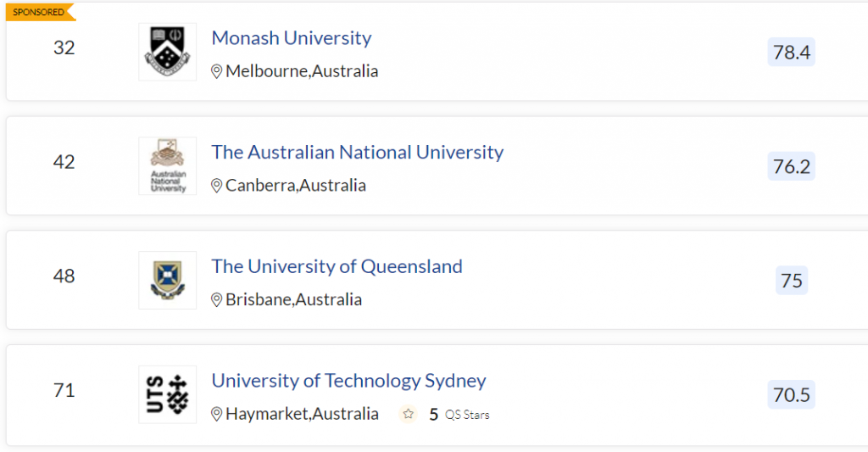Click the QS Stars star icon
This screenshot has width=868, height=452.
409,415
